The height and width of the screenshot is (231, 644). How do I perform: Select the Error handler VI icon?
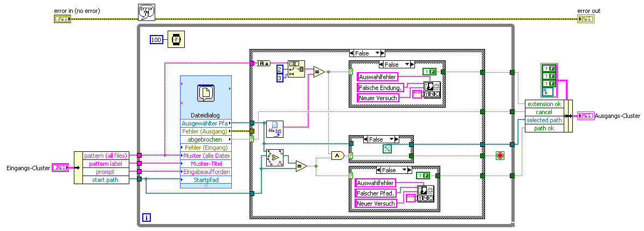146,12
